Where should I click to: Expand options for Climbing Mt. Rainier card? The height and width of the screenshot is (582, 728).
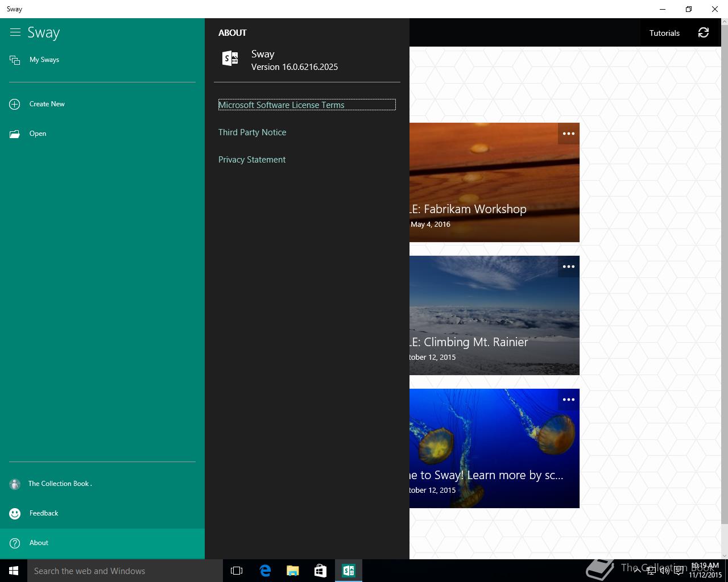[x=568, y=267]
